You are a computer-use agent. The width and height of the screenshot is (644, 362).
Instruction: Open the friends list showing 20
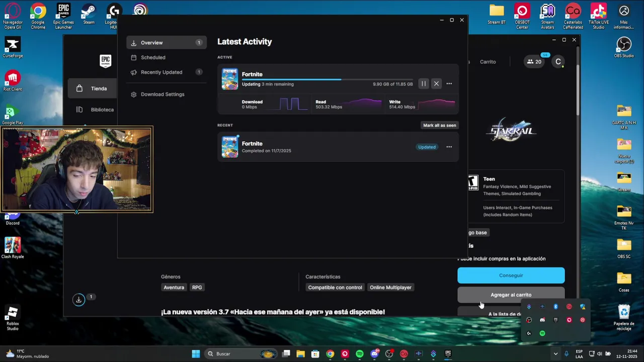pos(534,62)
